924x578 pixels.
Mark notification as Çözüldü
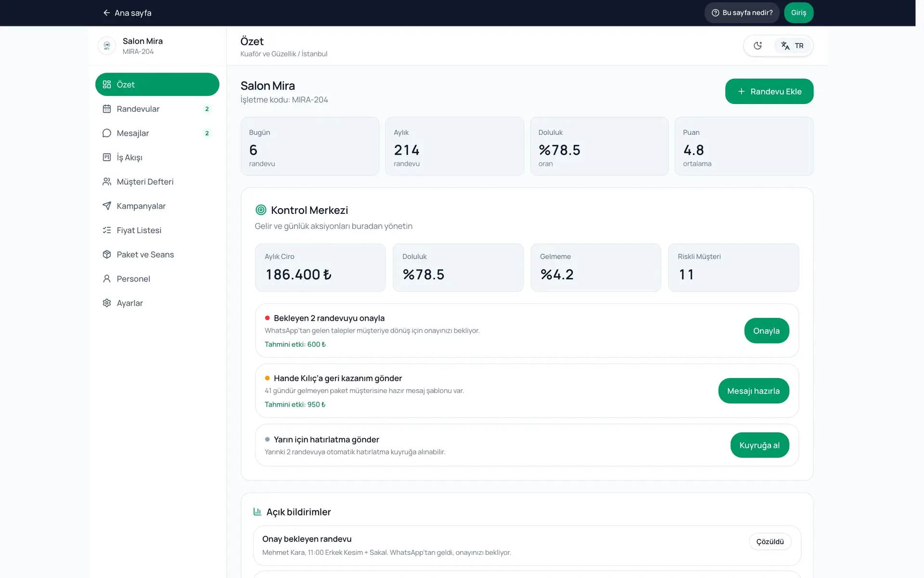770,541
